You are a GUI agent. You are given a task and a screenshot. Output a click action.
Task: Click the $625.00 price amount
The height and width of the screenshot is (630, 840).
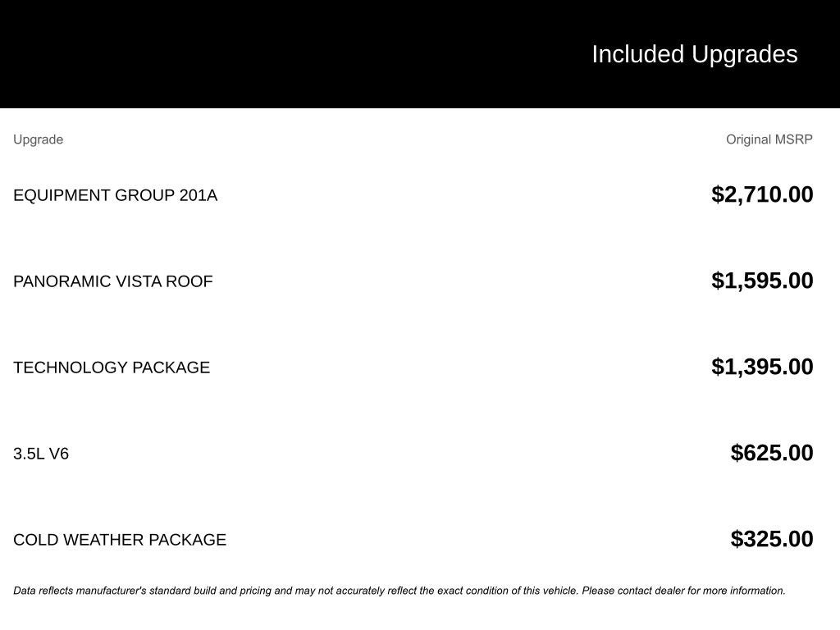tap(772, 453)
